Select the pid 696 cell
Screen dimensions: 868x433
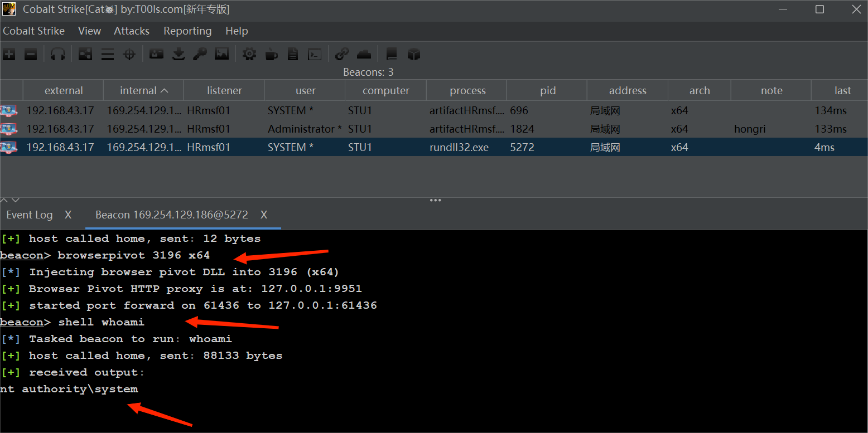(547, 110)
